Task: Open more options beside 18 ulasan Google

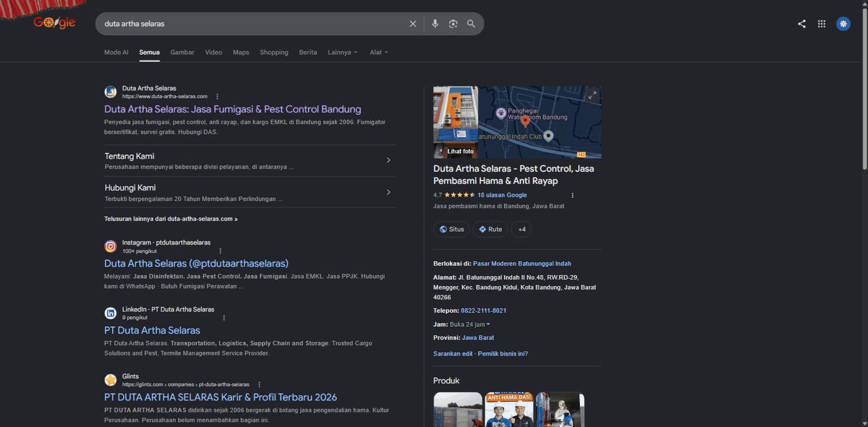Action: click(572, 195)
